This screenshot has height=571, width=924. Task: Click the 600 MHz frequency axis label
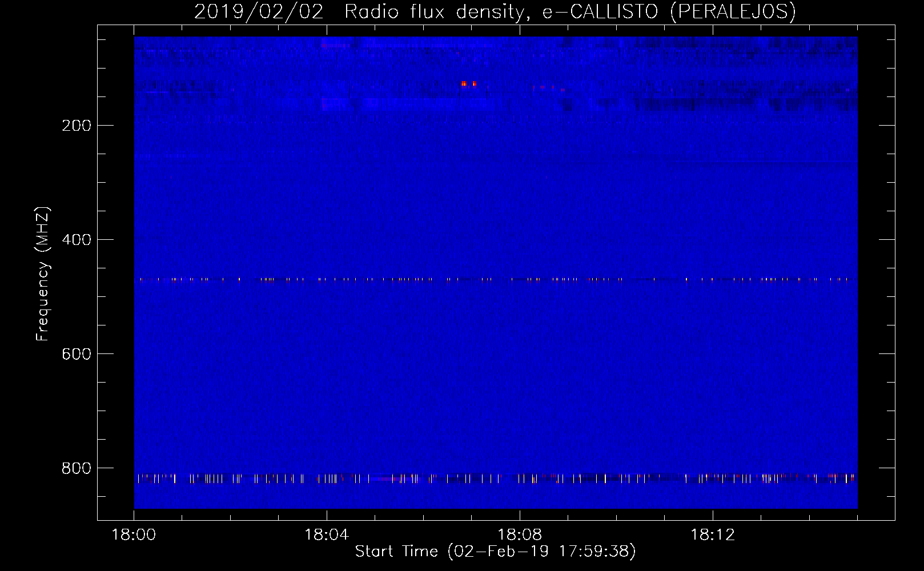coord(77,354)
